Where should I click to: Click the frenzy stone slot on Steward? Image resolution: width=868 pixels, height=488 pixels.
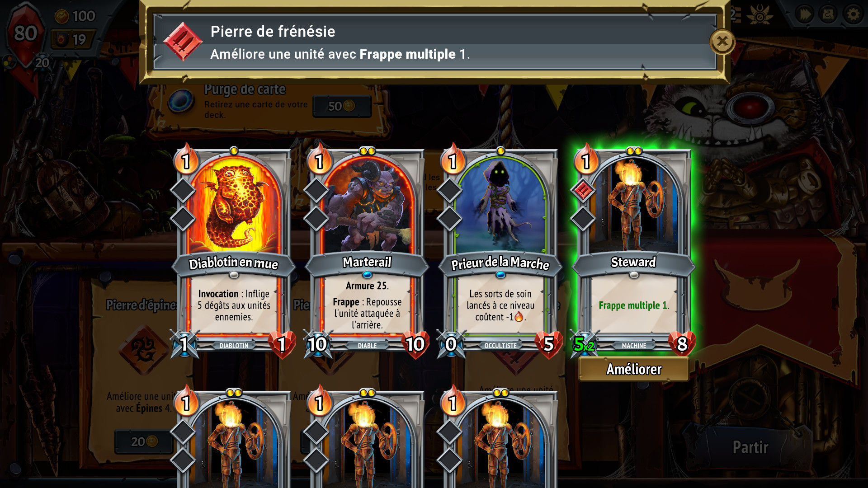tap(583, 190)
